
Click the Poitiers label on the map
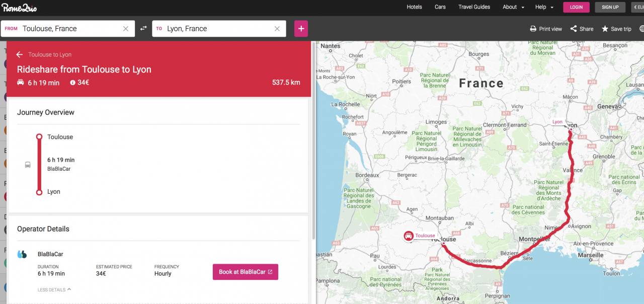click(401, 82)
